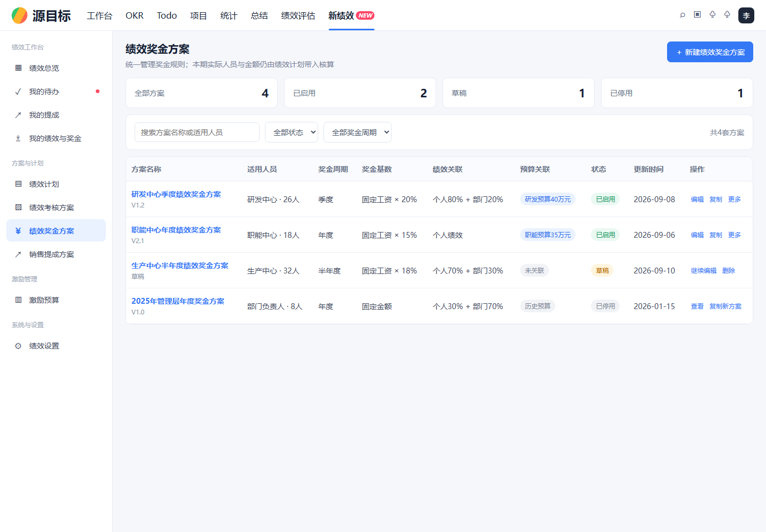The width and height of the screenshot is (766, 532).
Task: Switch to the OKR menu
Action: [135, 15]
